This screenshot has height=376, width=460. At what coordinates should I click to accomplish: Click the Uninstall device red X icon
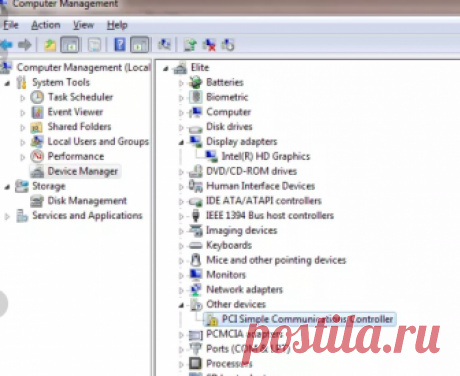pos(209,45)
